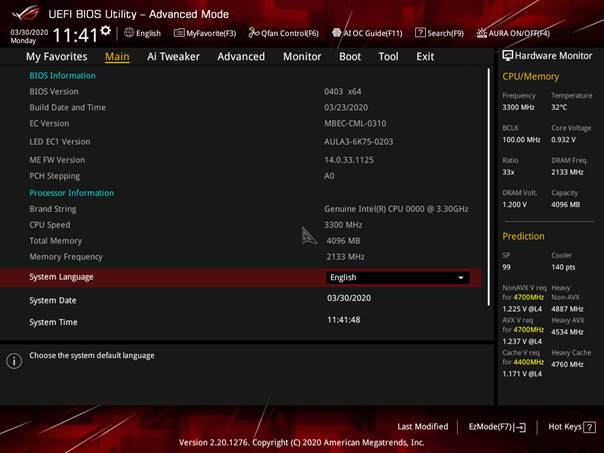Click DRAM Volt. value 1.200 V
Screen dimensions: 604x453
click(514, 205)
